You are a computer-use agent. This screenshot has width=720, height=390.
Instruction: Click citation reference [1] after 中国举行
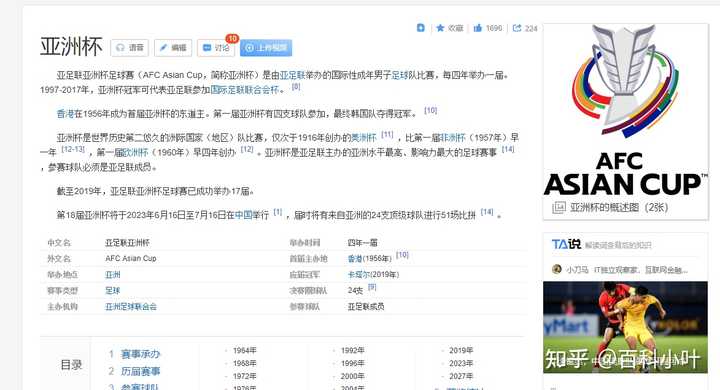278,212
